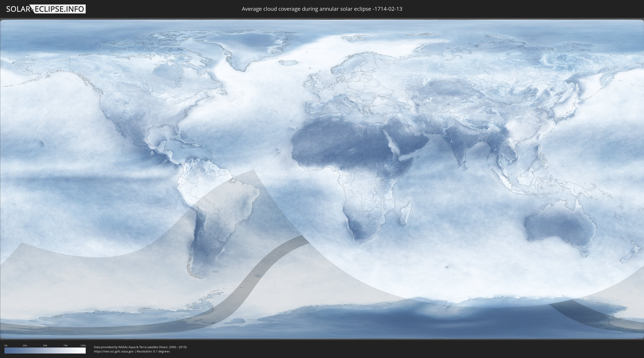
Task: Click the 75% legend label
Action: (x=65, y=345)
